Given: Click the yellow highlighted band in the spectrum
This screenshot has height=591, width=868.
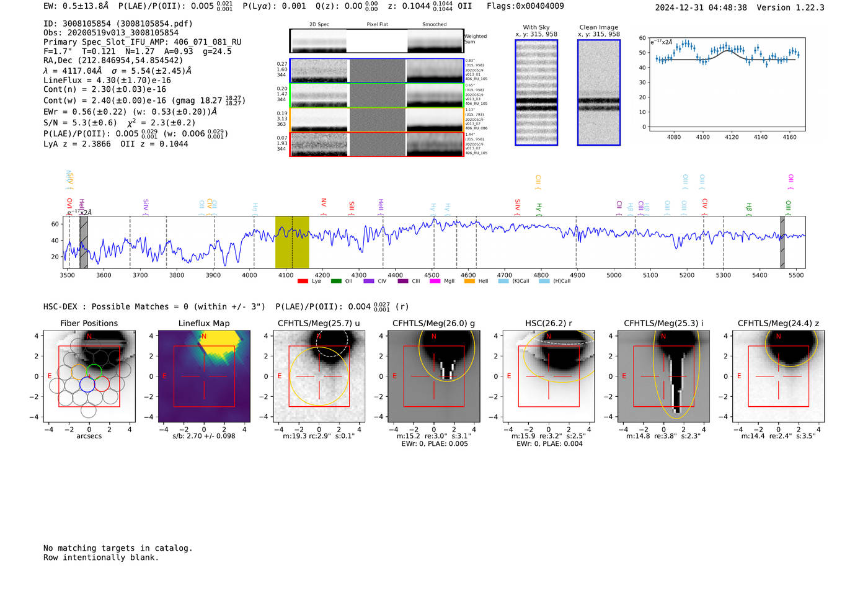Looking at the screenshot, I should [x=292, y=242].
